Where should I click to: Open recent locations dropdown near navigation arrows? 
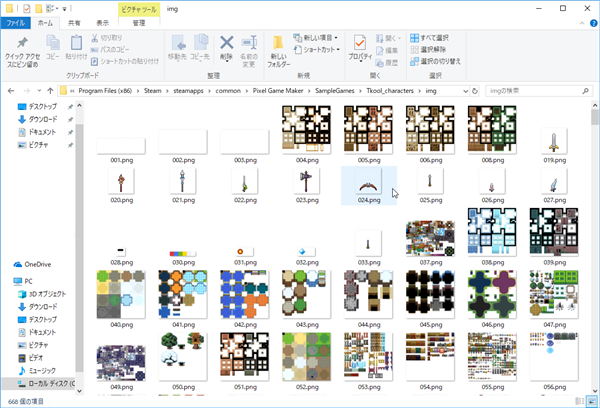tap(39, 91)
